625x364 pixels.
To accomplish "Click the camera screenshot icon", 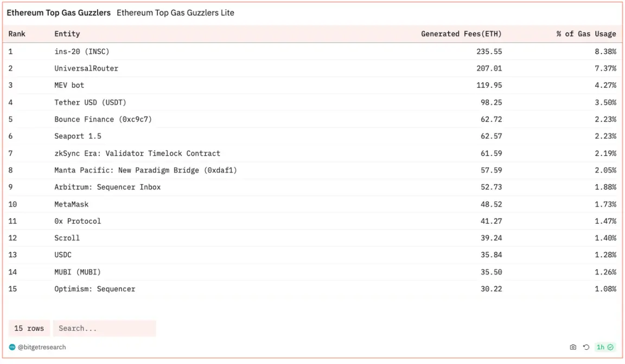I will pos(573,347).
